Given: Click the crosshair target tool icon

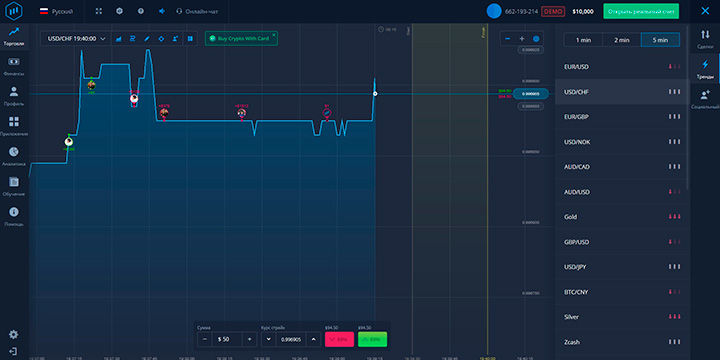Looking at the screenshot, I should click(161, 39).
